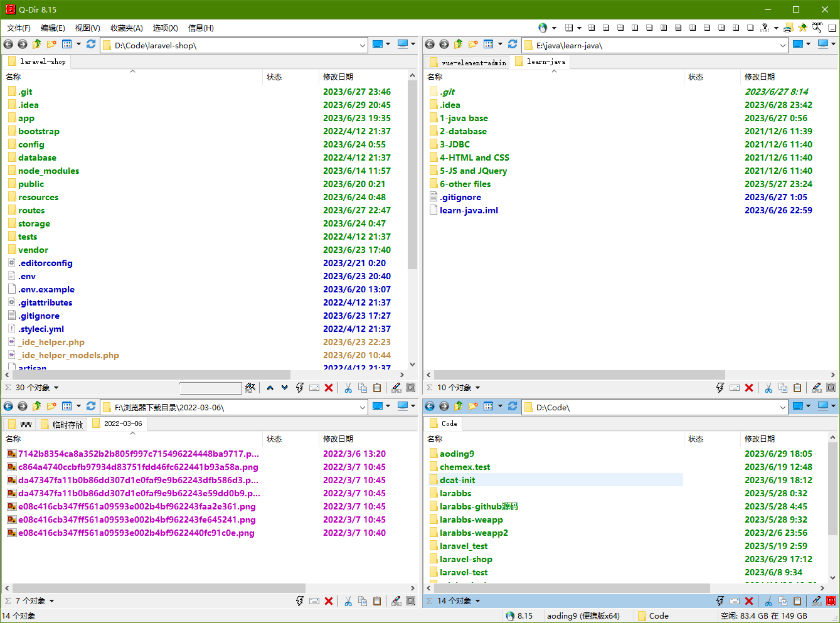Select the learn-java.iml file
Screen dimensions: 840x623
coord(469,210)
